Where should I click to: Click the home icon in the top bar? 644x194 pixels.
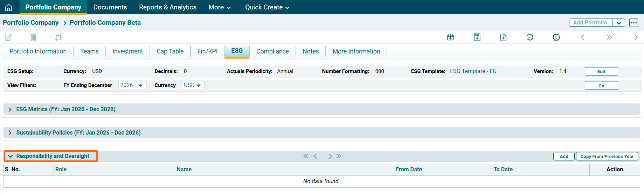(9, 7)
